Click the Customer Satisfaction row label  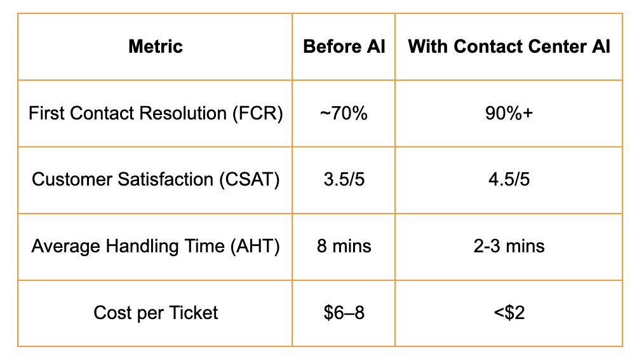pos(156,179)
